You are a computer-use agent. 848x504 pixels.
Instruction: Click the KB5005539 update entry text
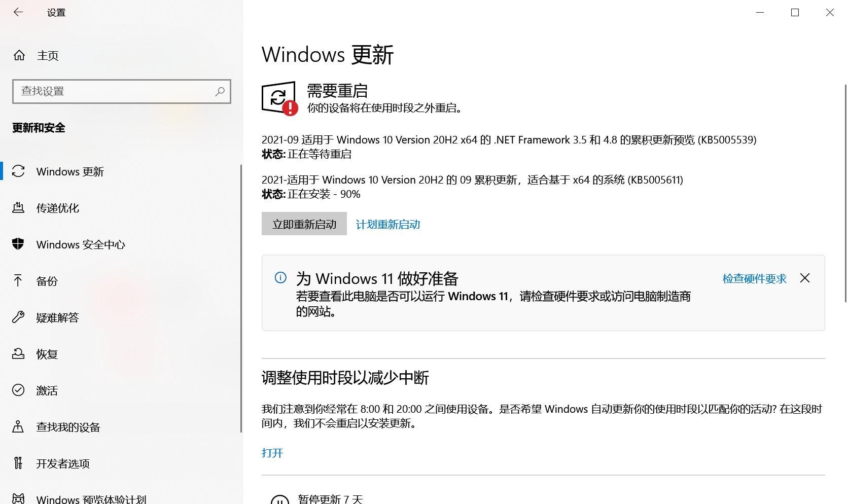[509, 140]
